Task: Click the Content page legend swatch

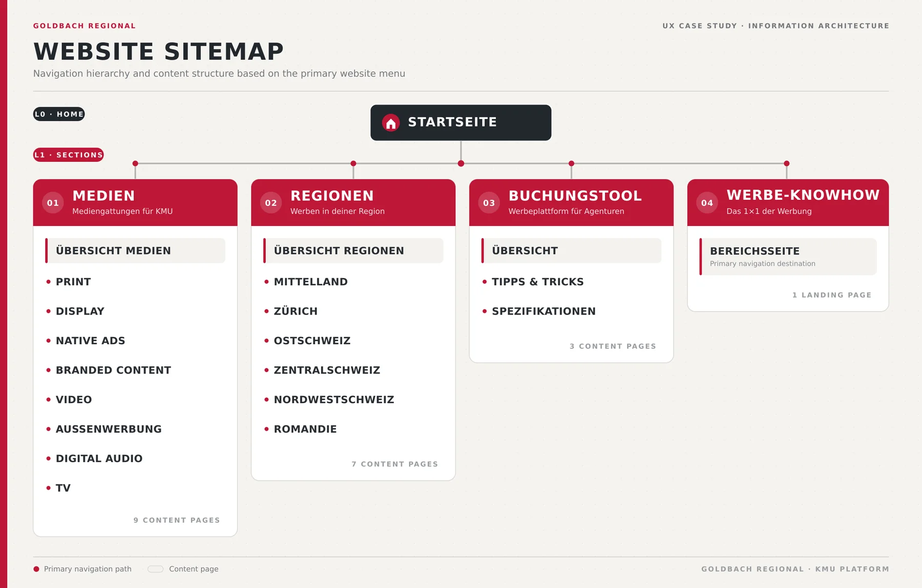Action: (155, 569)
